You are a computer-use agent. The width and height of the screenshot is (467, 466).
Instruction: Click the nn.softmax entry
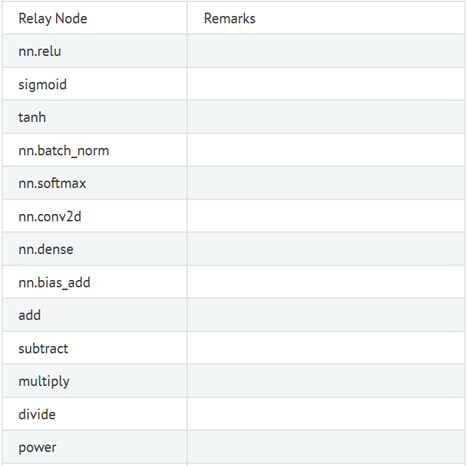(52, 183)
